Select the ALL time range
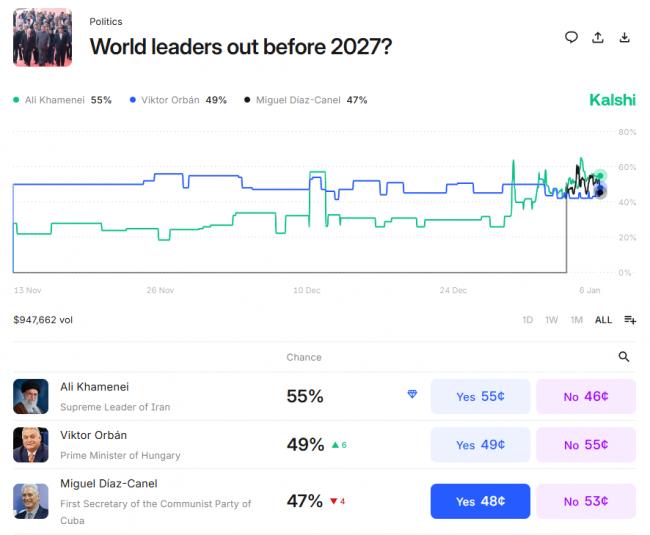650x535 pixels. pyautogui.click(x=603, y=320)
